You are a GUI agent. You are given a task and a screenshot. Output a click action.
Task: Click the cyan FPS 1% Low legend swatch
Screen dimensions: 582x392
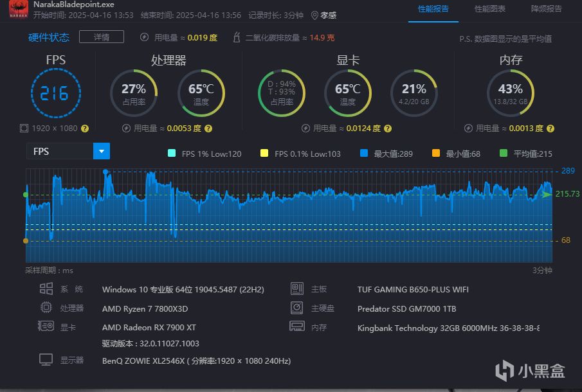(172, 153)
